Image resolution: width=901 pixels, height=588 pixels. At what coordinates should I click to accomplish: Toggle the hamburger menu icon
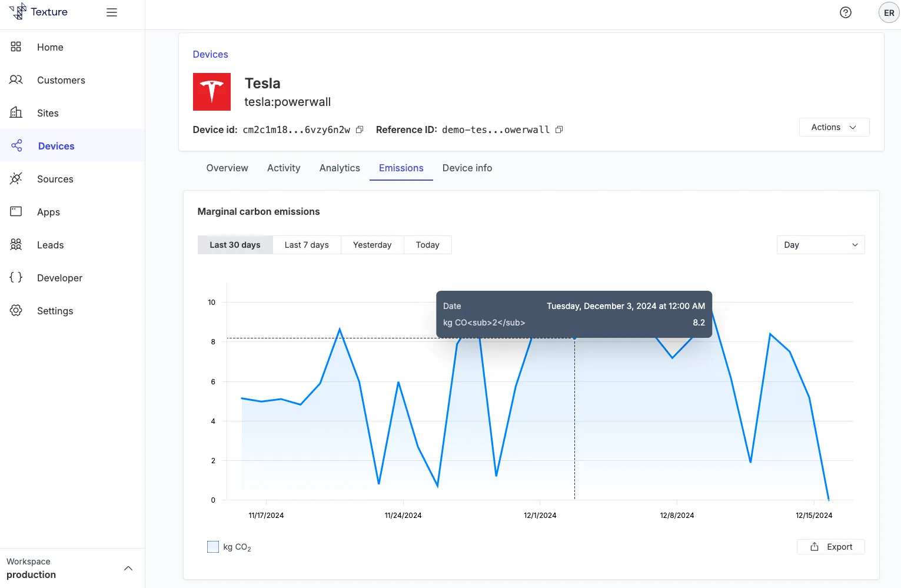(112, 12)
